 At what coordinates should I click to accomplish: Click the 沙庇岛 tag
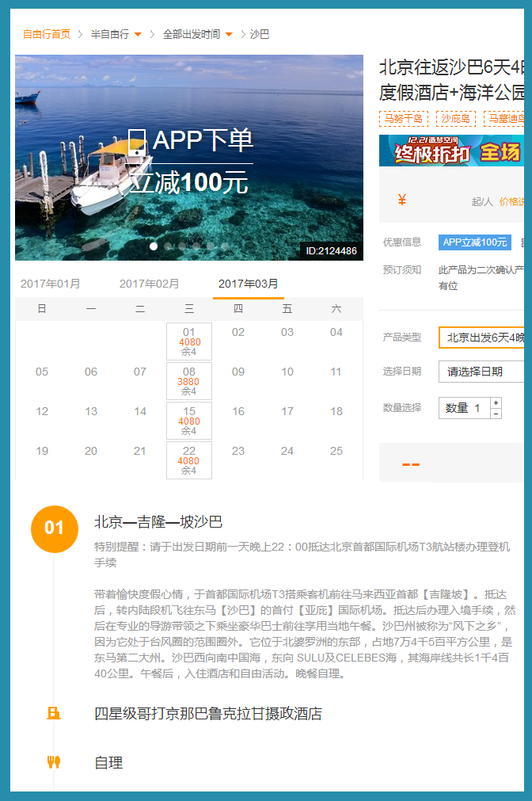455,119
